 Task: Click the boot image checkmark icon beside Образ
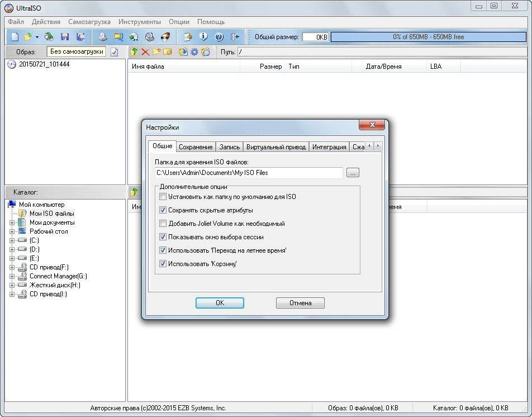click(x=115, y=52)
